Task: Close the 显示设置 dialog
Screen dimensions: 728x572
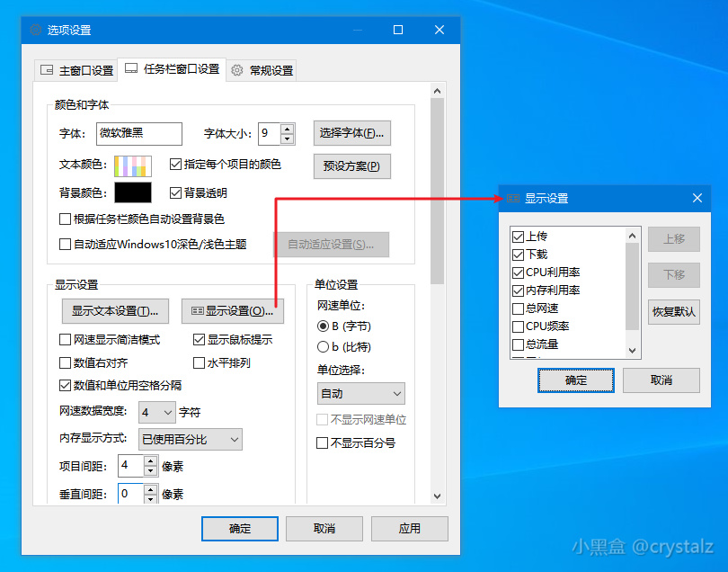Action: (x=697, y=199)
